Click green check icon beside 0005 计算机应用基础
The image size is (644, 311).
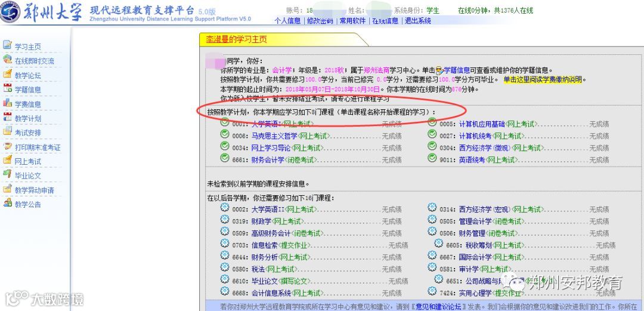[x=432, y=122]
